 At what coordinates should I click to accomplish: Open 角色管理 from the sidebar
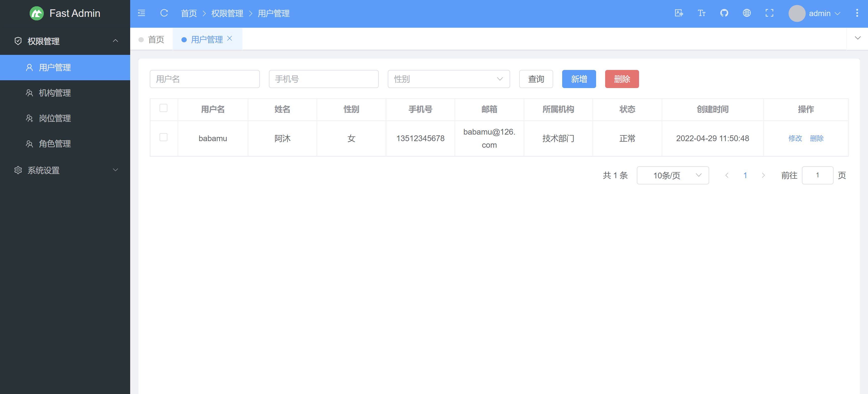pyautogui.click(x=55, y=144)
